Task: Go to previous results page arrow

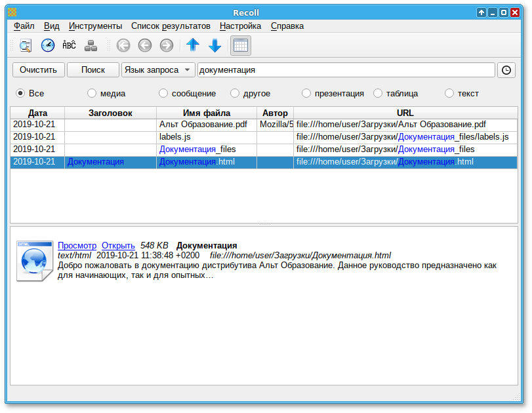Action: 145,45
